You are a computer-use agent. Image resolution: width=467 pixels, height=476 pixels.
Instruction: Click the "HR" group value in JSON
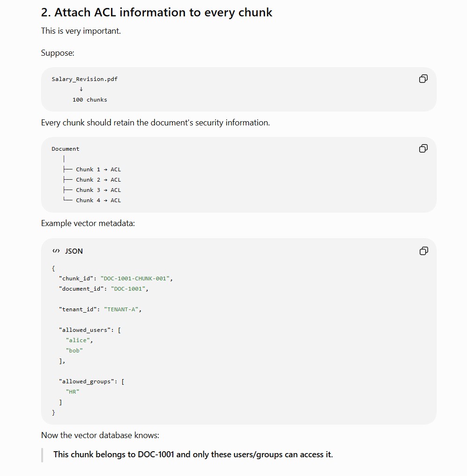(72, 392)
